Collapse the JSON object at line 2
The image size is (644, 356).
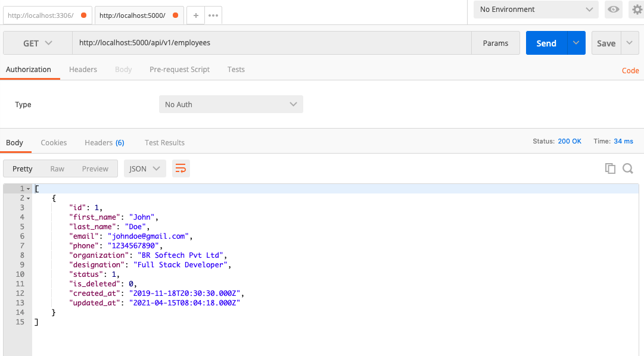point(28,198)
